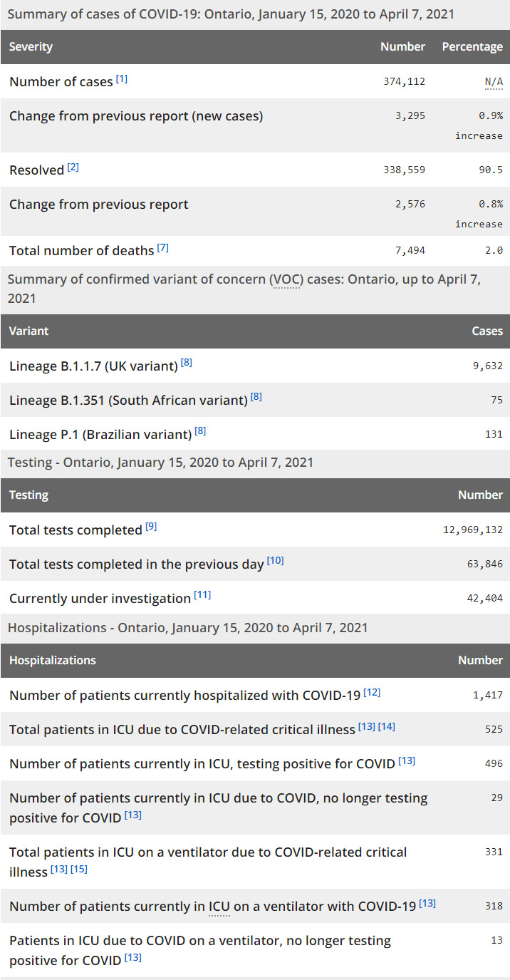The width and height of the screenshot is (510, 980).
Task: Open footnote 14 in Total patients in ICU row
Action: point(387,726)
